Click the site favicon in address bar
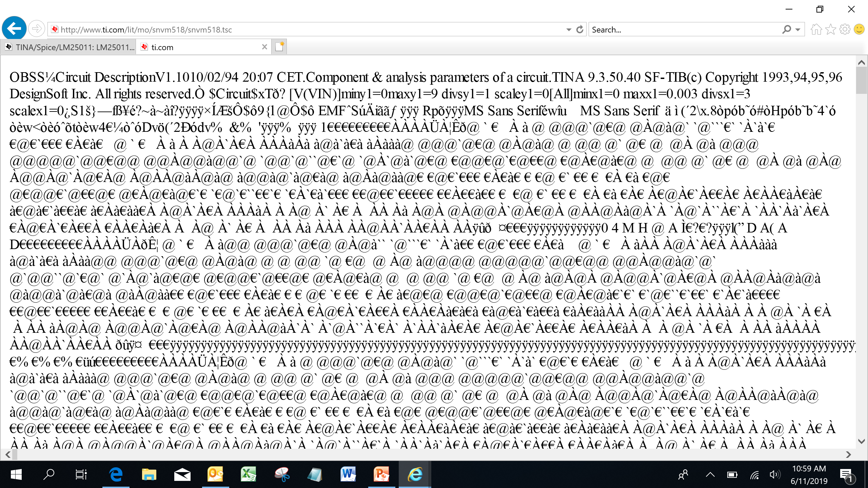The width and height of the screenshot is (868, 488). point(55,29)
